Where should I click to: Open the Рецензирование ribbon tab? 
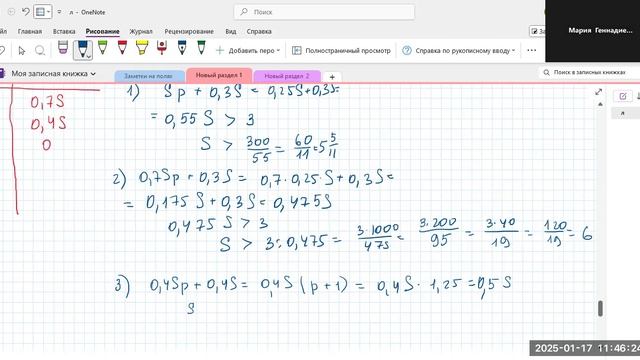189,31
